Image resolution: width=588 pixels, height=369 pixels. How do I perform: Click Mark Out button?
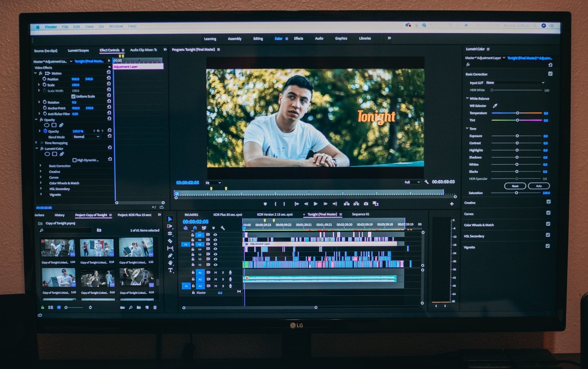[x=284, y=204]
